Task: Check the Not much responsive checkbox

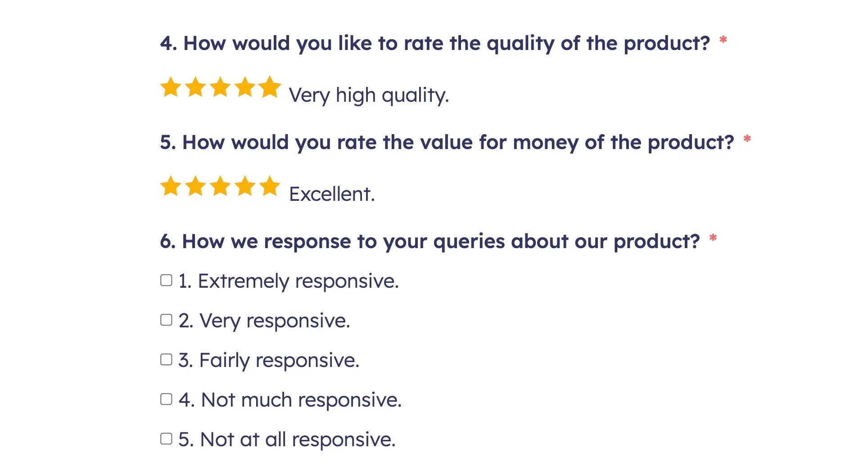Action: click(x=167, y=399)
